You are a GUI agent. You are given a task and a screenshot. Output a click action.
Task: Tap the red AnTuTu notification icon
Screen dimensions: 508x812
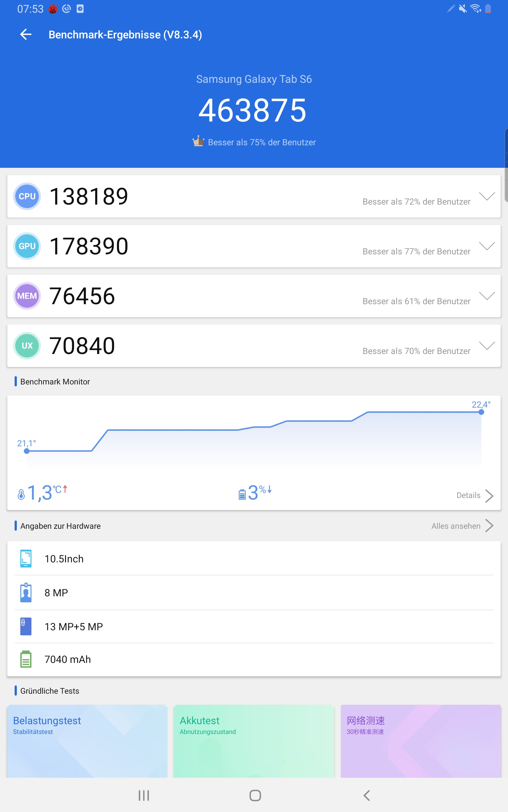point(53,9)
